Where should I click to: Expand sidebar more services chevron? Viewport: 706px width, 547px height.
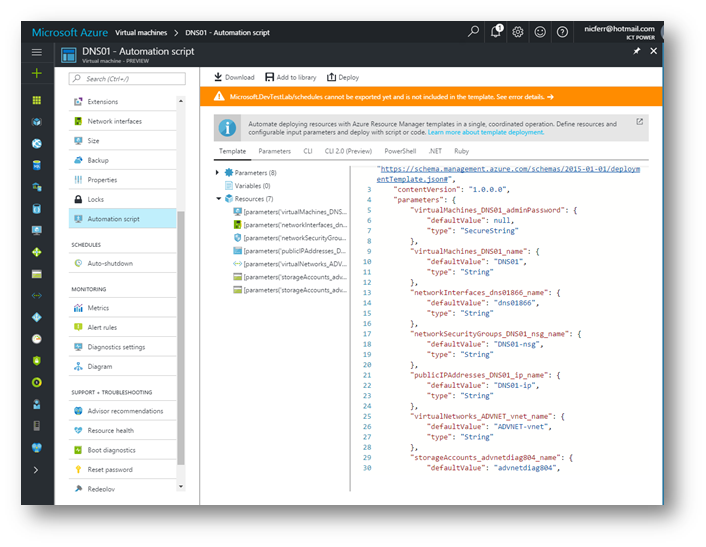(x=36, y=470)
